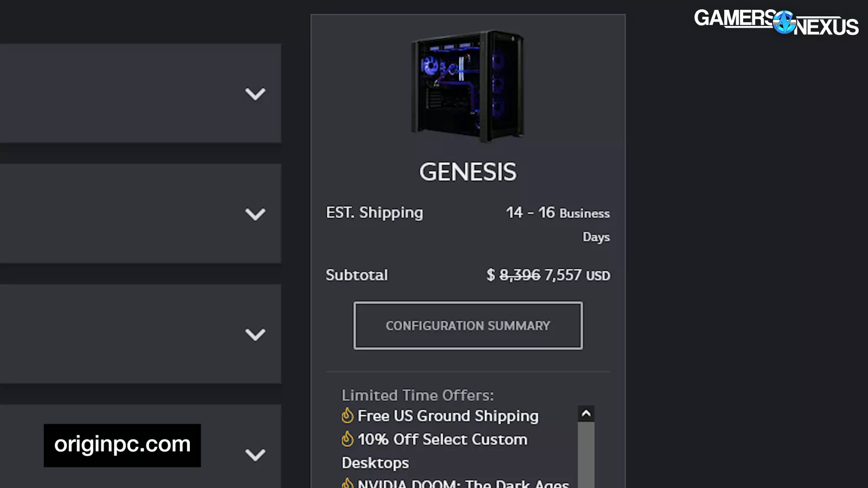868x488 pixels.
Task: Click the flame icon beside Free US Ground Shipping
Action: click(x=347, y=416)
